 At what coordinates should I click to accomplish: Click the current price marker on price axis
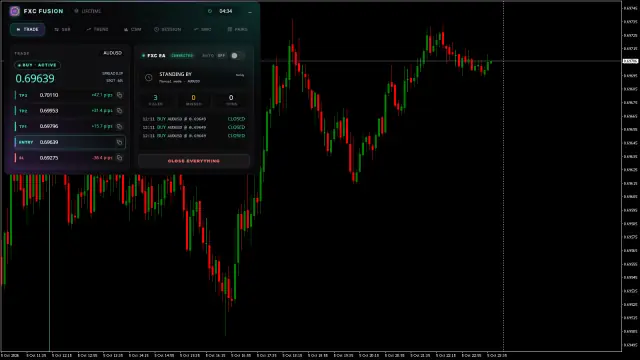pyautogui.click(x=631, y=61)
